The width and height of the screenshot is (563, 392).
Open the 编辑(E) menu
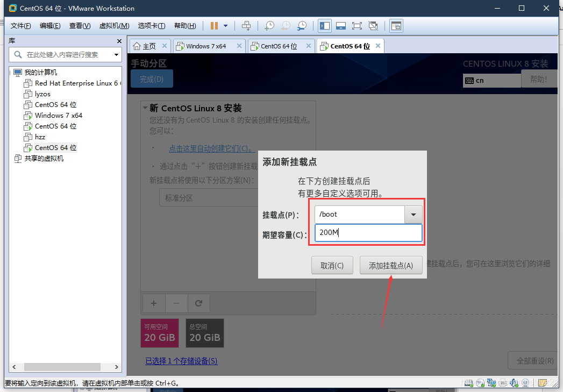click(x=50, y=26)
